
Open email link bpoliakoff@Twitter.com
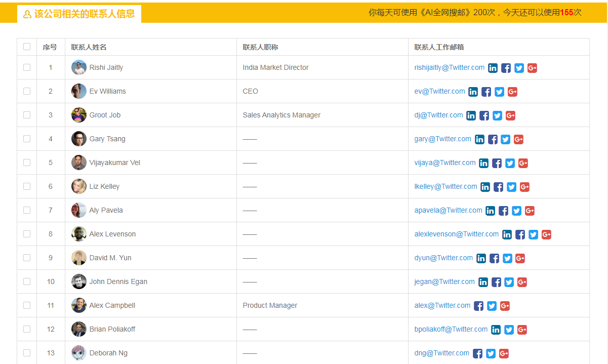pyautogui.click(x=451, y=329)
